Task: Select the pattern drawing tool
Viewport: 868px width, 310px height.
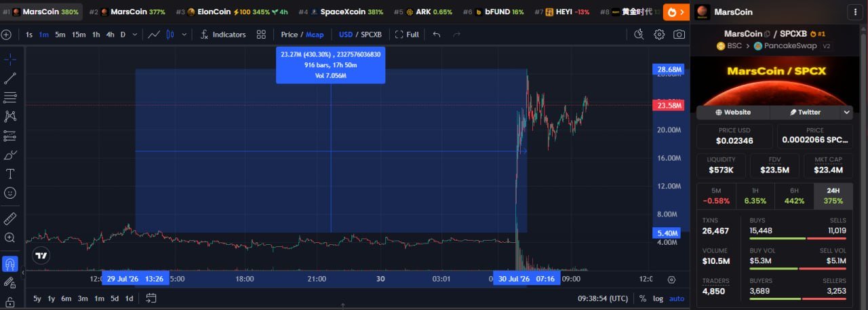Action: [10, 117]
